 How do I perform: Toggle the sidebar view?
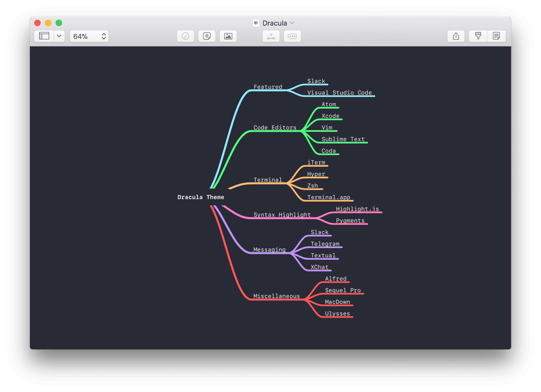44,36
